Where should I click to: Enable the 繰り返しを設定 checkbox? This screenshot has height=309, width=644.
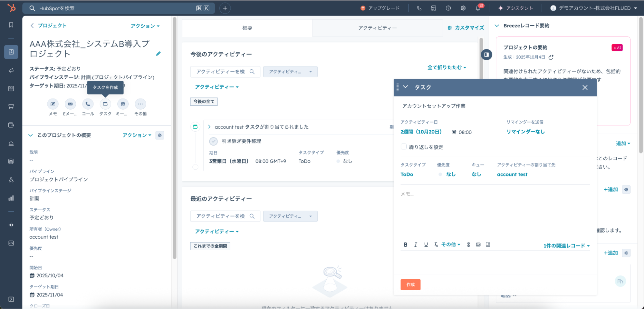[x=404, y=147]
